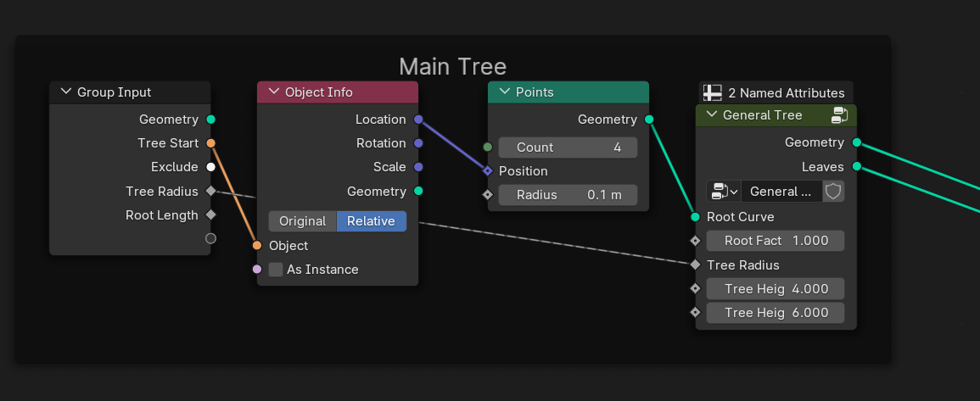Toggle the fake user shield icon
Image resolution: width=980 pixels, height=401 pixels.
point(833,191)
